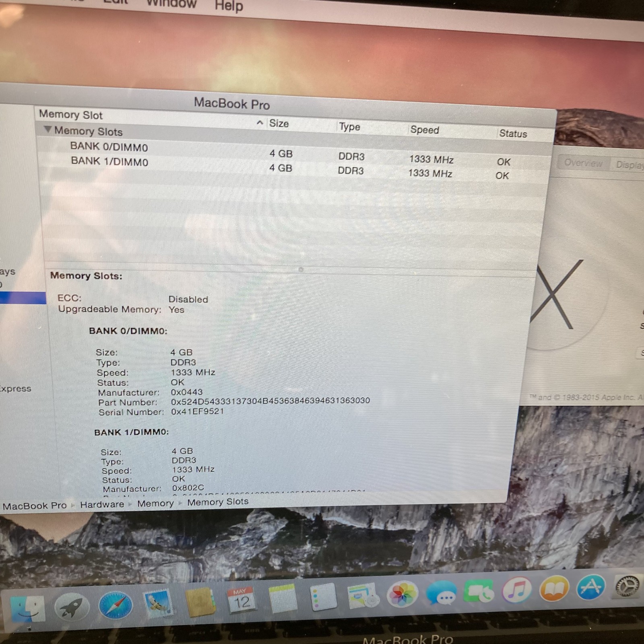Open iTunes music note icon
Screen dimensions: 644x644
(x=517, y=590)
